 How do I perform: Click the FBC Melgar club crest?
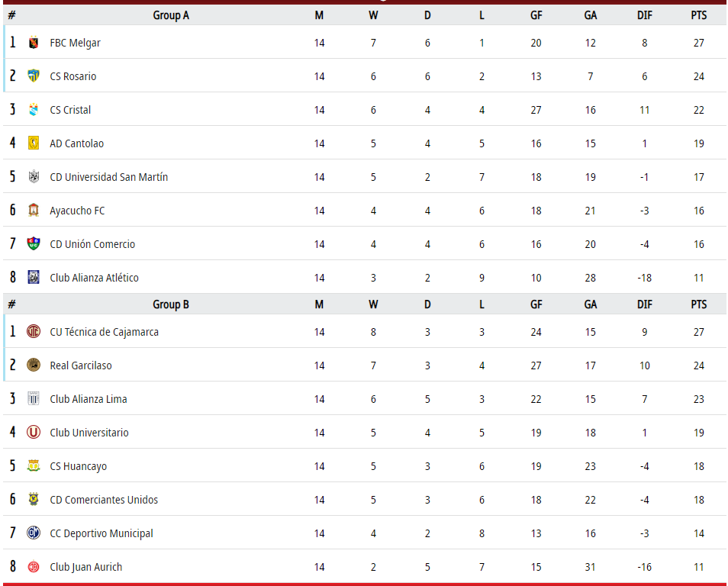pos(34,43)
